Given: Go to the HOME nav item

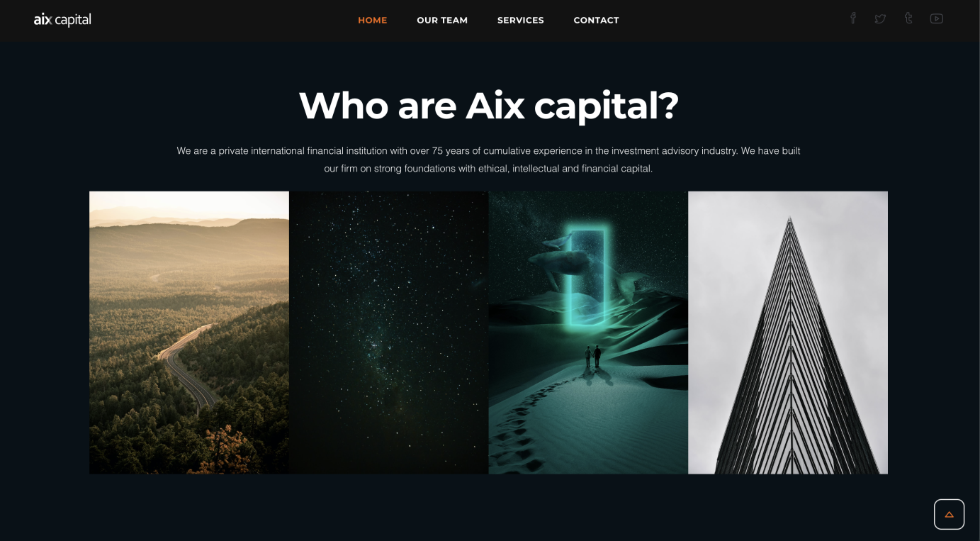Looking at the screenshot, I should click(x=373, y=21).
